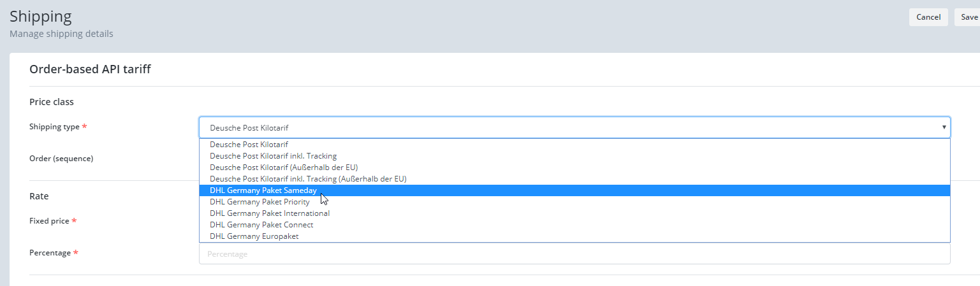The image size is (980, 286).
Task: Click the Order-based API tariff heading
Action: click(90, 69)
